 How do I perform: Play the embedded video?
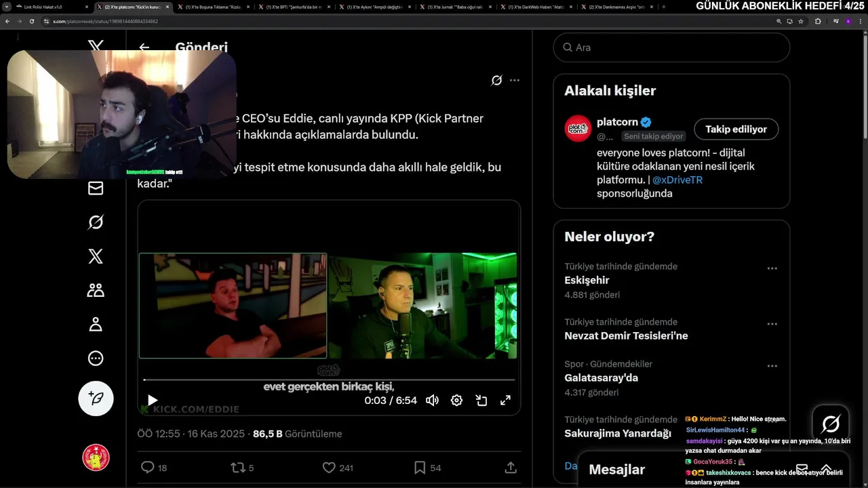click(153, 401)
